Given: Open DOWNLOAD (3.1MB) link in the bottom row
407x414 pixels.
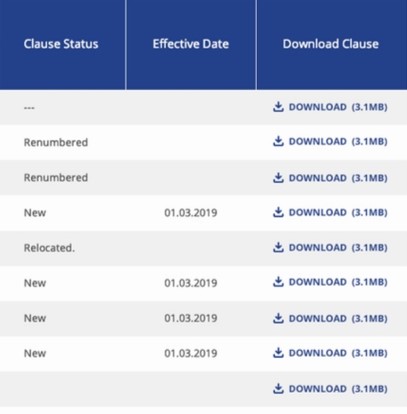Looking at the screenshot, I should 330,388.
